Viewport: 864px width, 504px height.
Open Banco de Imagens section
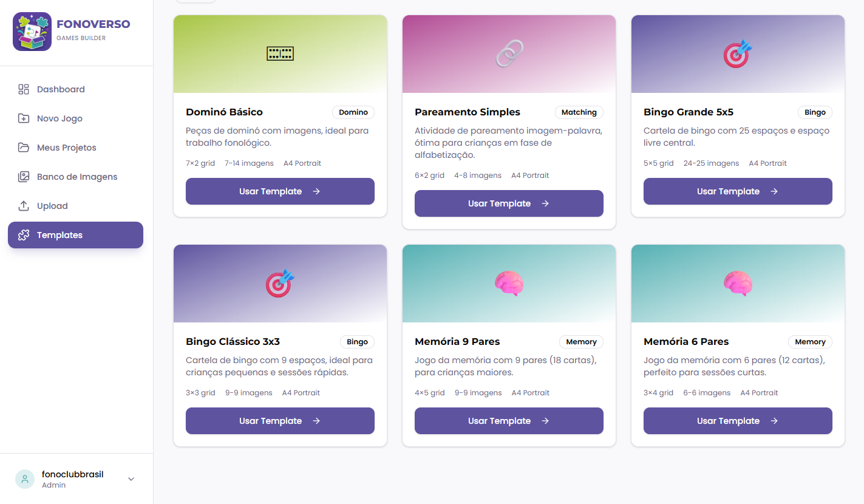(75, 177)
